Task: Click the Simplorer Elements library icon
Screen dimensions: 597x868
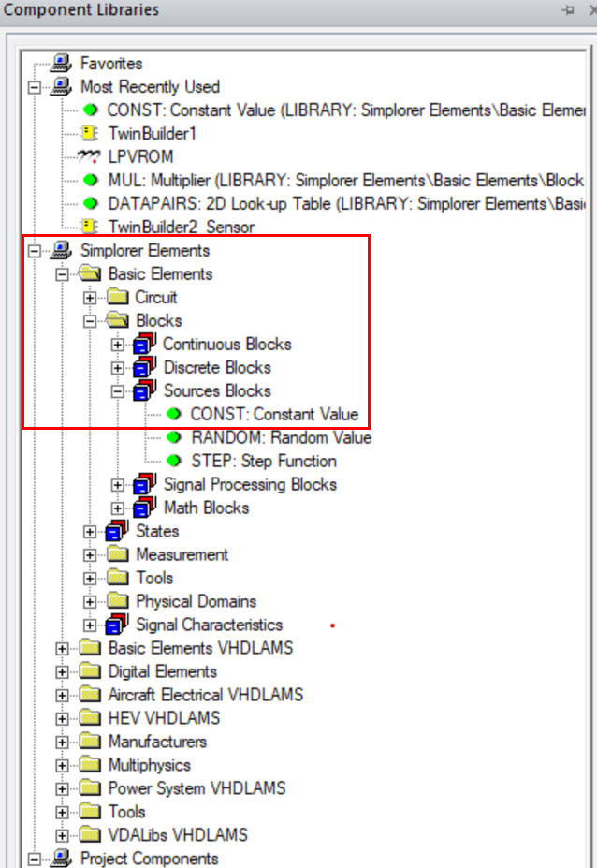Action: click(61, 250)
